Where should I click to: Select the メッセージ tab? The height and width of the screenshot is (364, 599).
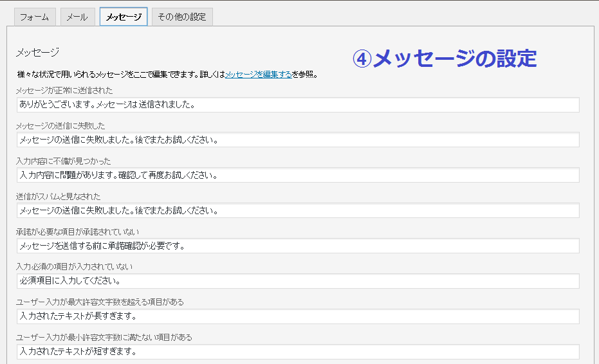click(124, 17)
